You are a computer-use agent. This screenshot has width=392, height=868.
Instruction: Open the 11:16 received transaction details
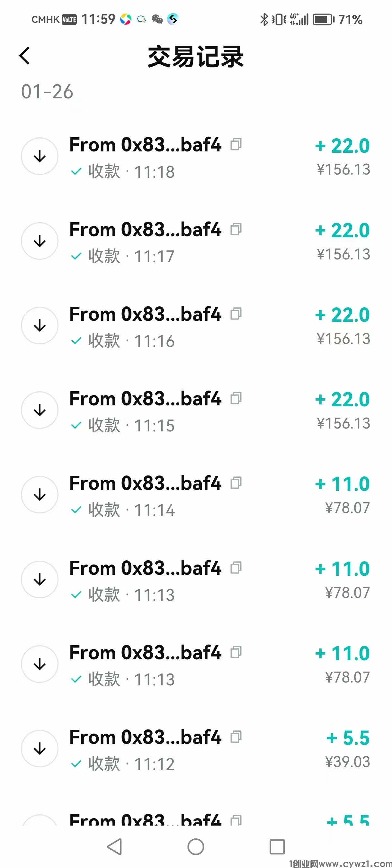pyautogui.click(x=145, y=326)
